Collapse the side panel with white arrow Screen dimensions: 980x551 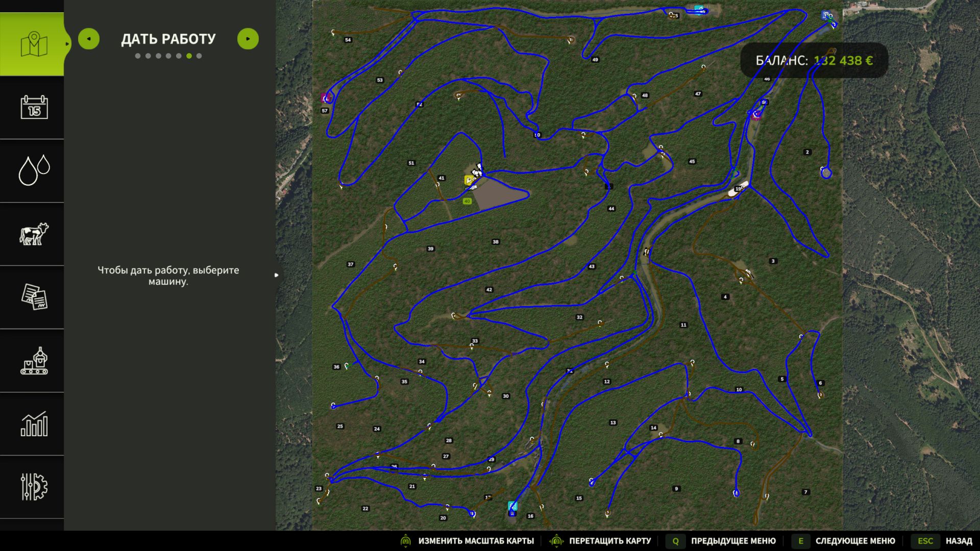coord(276,275)
